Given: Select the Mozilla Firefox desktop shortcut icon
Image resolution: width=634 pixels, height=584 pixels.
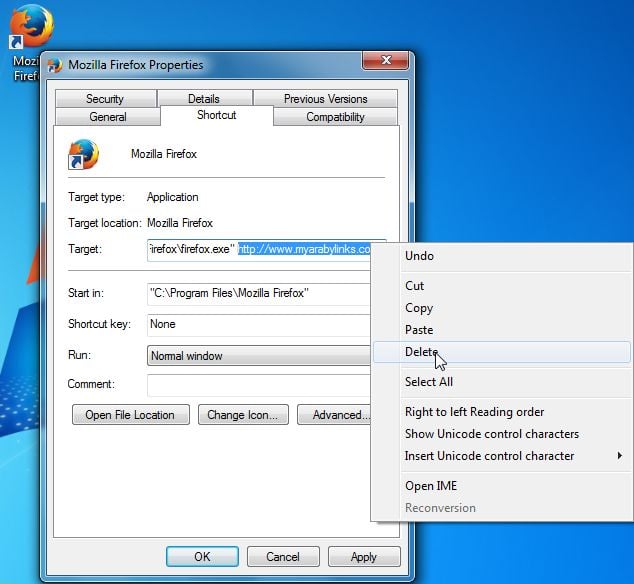Looking at the screenshot, I should tap(30, 43).
